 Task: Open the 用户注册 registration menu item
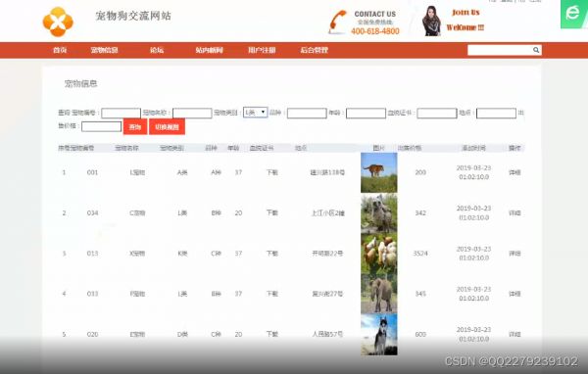262,50
